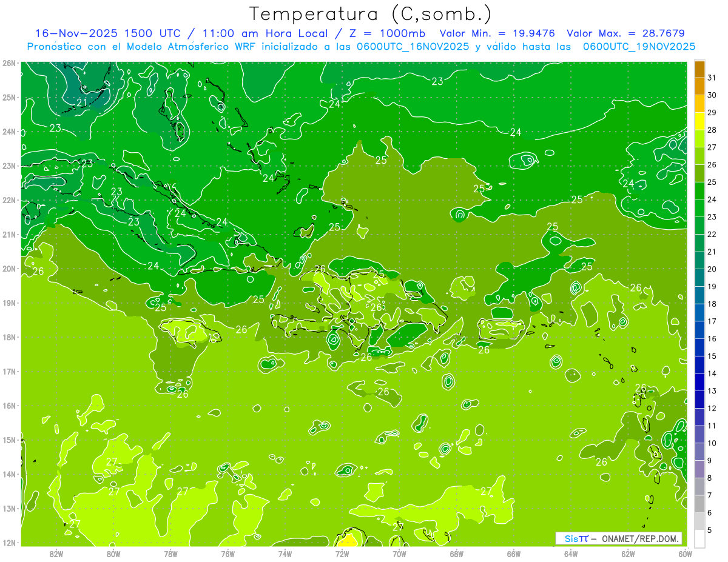Click teal legend swatch between 20 and 21

click(x=699, y=261)
